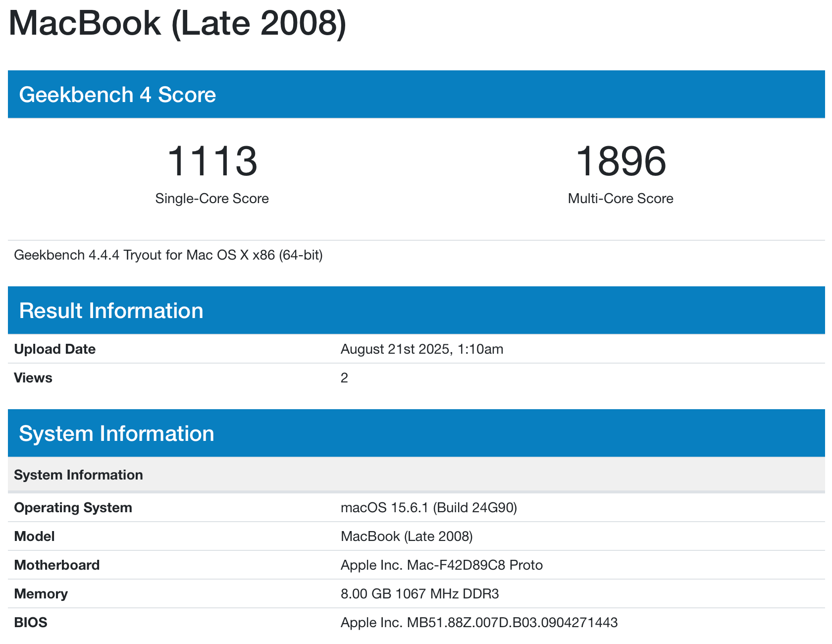
Task: Click the Model label
Action: [x=34, y=537]
